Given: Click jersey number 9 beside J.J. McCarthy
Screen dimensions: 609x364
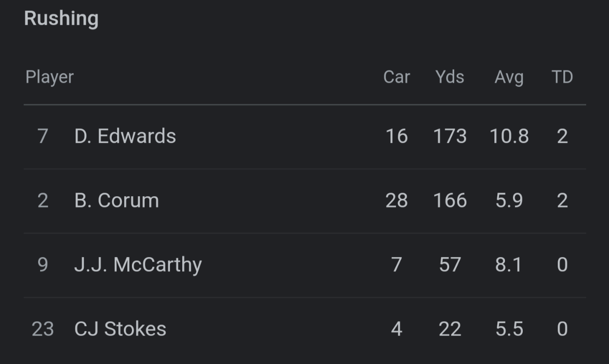Looking at the screenshot, I should click(x=43, y=265).
